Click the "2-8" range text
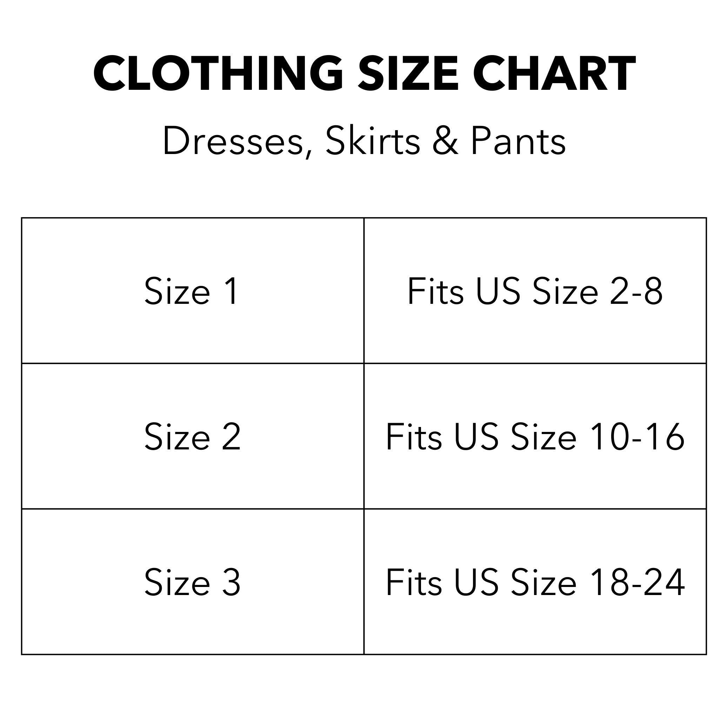The height and width of the screenshot is (728, 728). (x=636, y=291)
